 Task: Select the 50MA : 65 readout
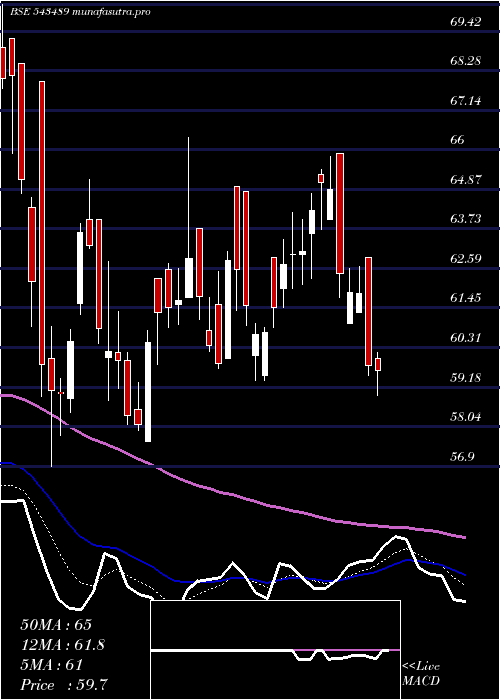coord(56,625)
